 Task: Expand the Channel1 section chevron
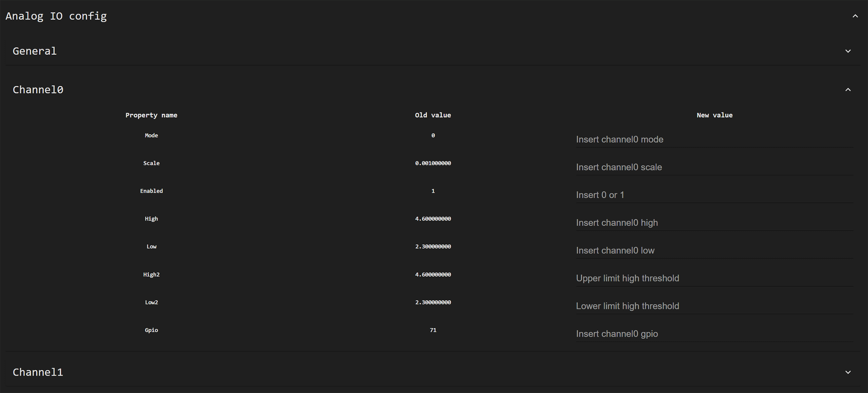pos(848,372)
